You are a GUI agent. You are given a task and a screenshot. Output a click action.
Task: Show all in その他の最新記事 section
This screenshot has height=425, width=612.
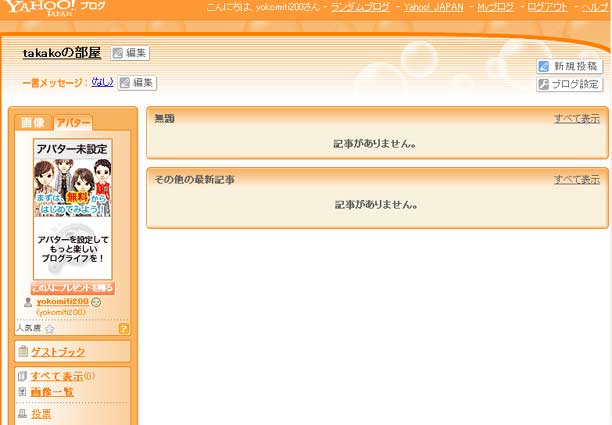(x=578, y=179)
